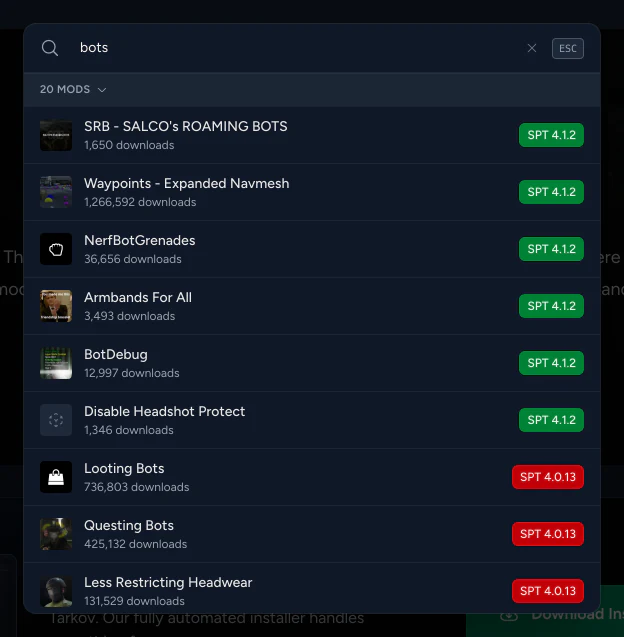Click the magnifier search icon
Screen dimensions: 624x637
(x=50, y=48)
